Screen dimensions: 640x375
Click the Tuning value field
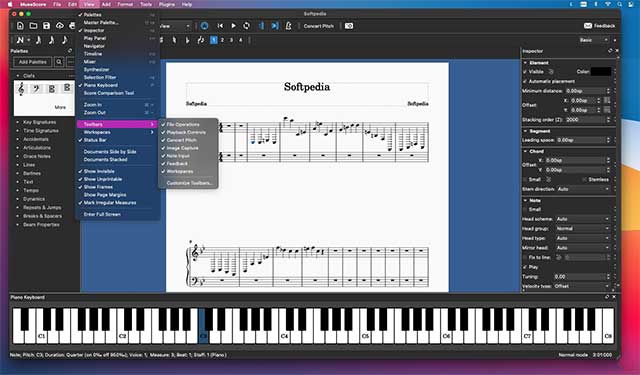pos(582,277)
